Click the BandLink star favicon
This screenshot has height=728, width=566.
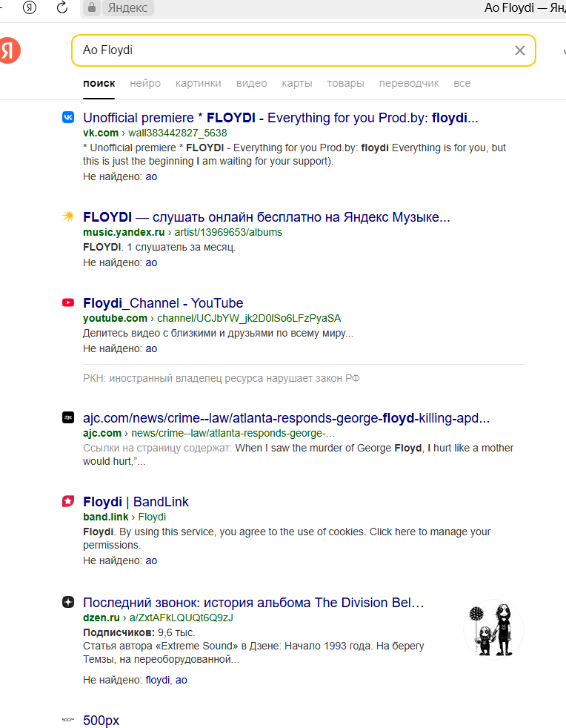coord(68,501)
